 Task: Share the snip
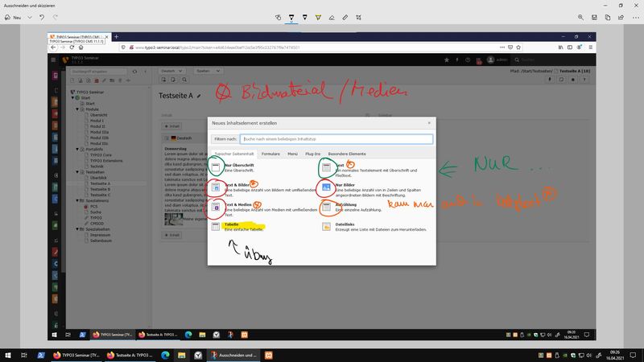(621, 17)
